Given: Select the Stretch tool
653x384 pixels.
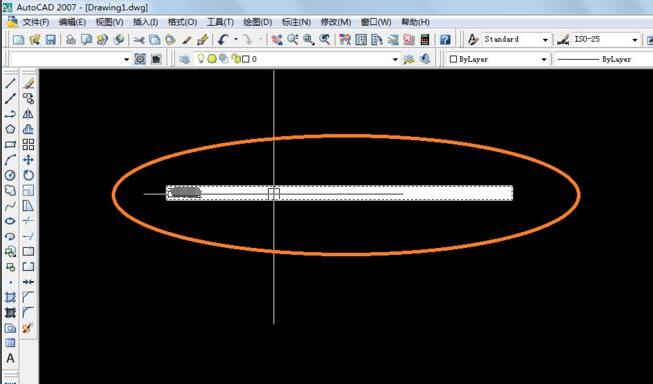Looking at the screenshot, I should point(28,206).
